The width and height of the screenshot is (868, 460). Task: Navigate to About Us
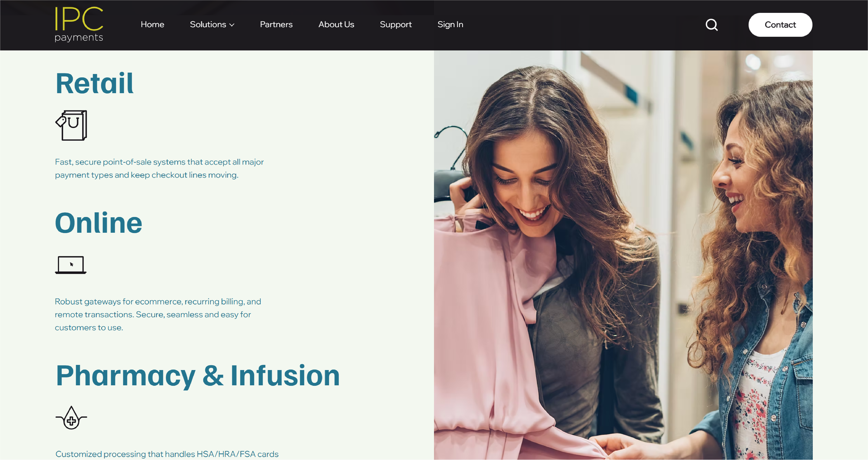tap(336, 24)
